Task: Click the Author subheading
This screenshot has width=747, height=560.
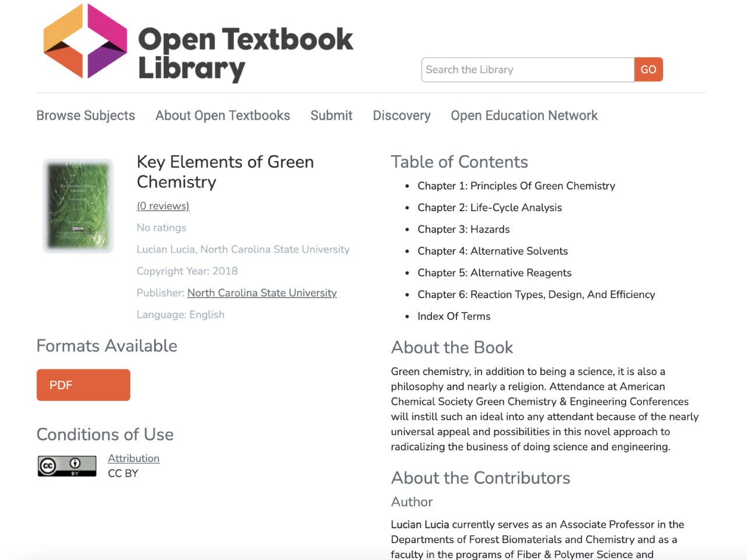Action: pos(412,502)
